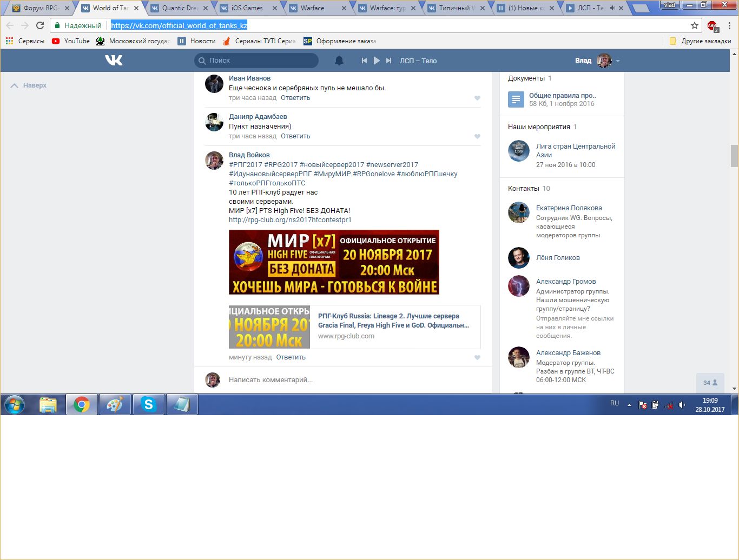
Task: Reply to Влад Войков's comment
Action: pos(291,357)
